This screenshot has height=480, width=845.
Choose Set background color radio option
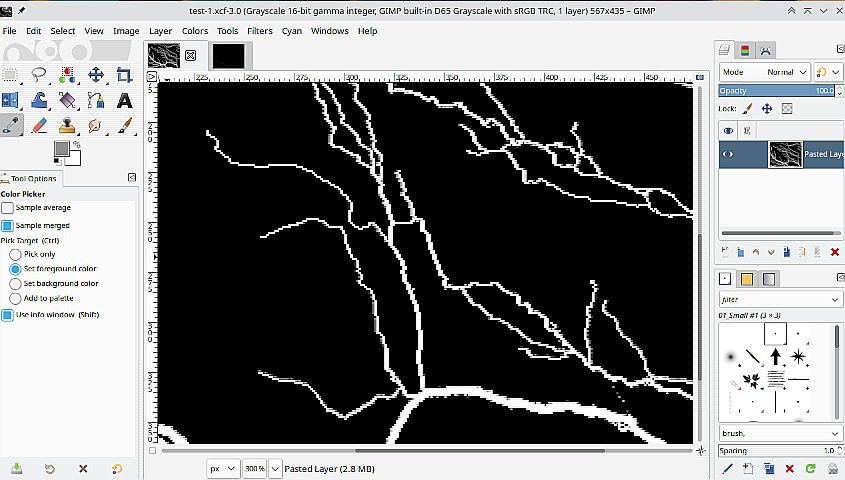[15, 283]
